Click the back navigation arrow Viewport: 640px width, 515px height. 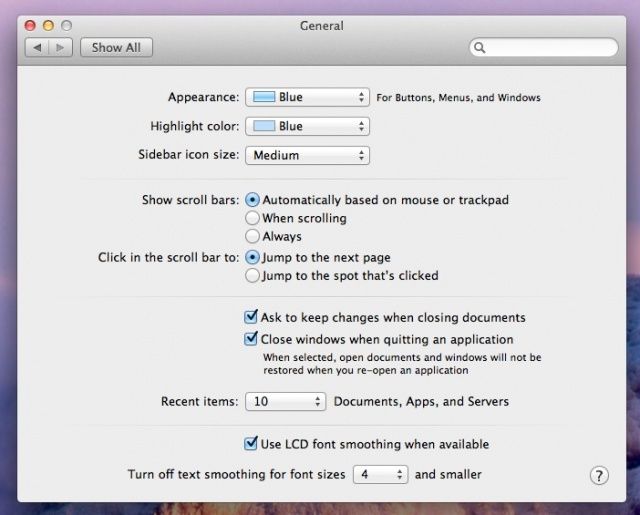[x=37, y=47]
